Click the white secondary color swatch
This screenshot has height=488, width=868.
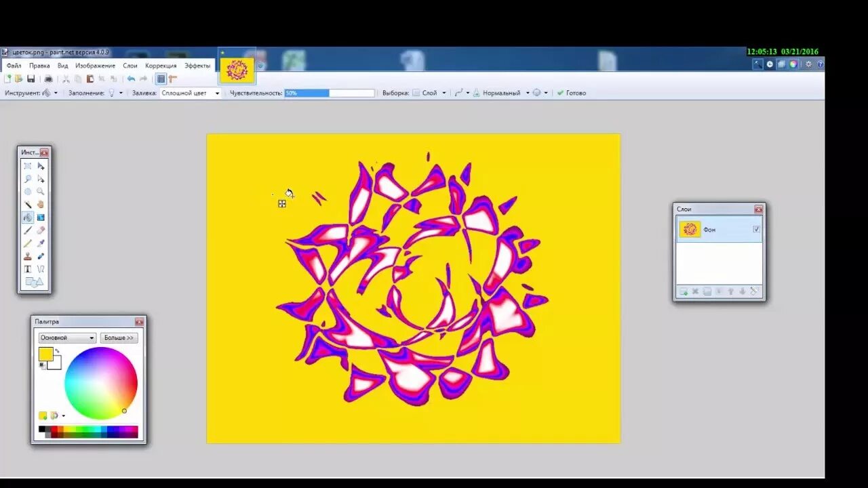[56, 365]
